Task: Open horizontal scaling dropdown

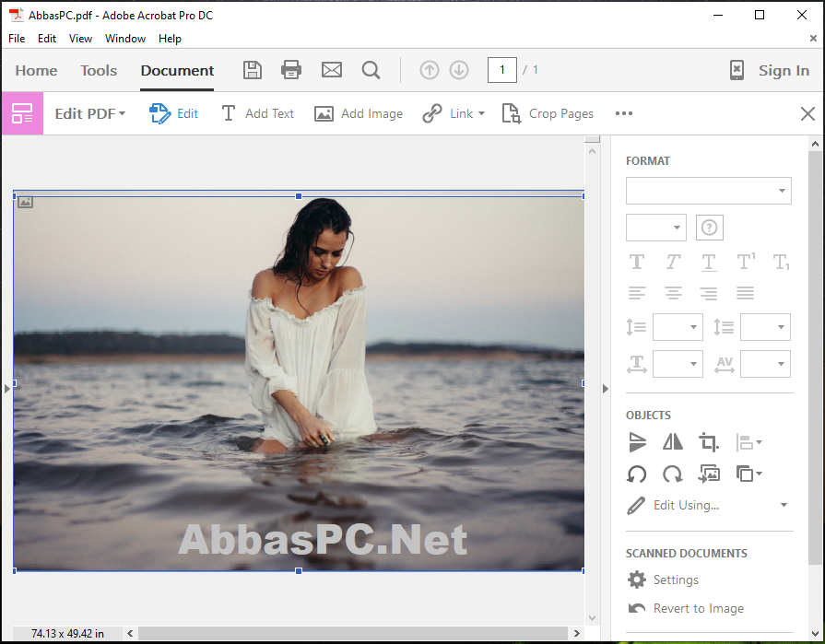Action: [678, 364]
